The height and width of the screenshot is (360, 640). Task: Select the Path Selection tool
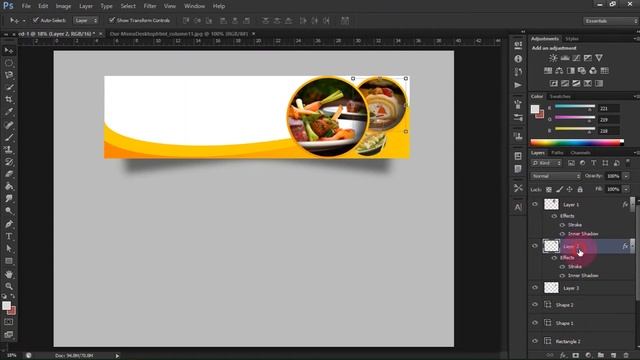tap(9, 249)
